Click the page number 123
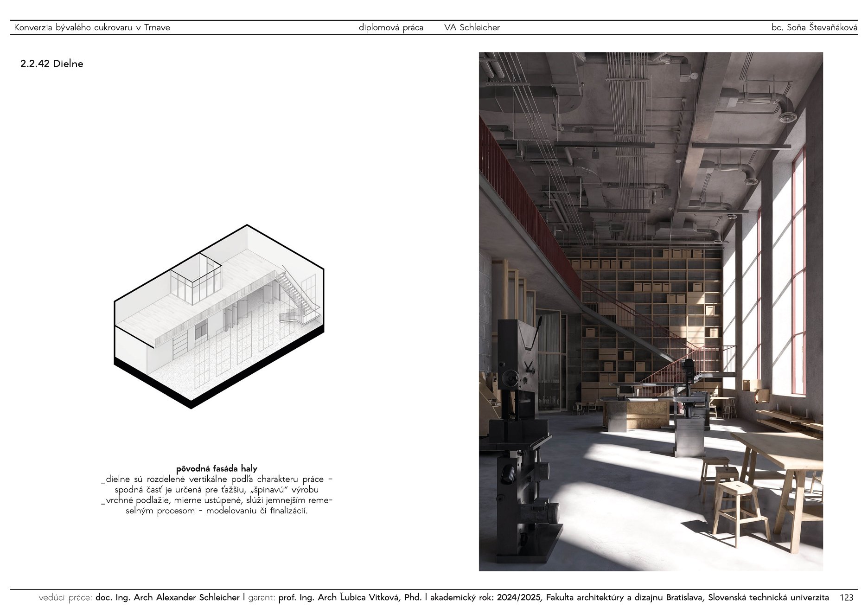The height and width of the screenshot is (614, 868). 846,598
